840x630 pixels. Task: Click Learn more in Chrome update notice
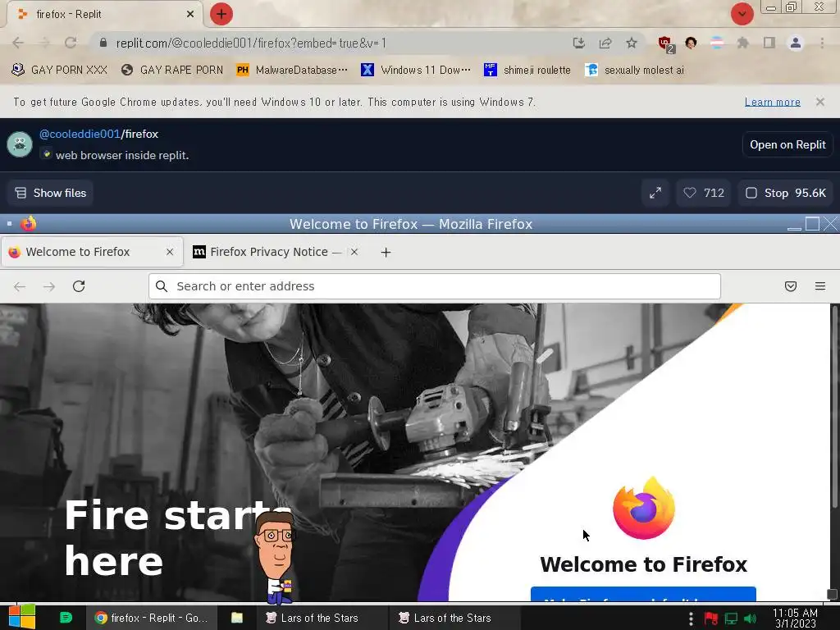[772, 102]
